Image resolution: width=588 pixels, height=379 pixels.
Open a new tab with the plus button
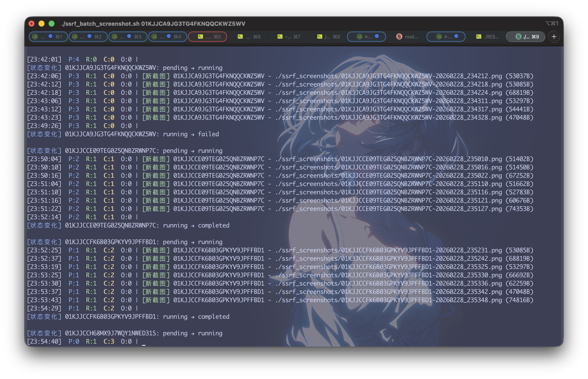click(x=554, y=37)
